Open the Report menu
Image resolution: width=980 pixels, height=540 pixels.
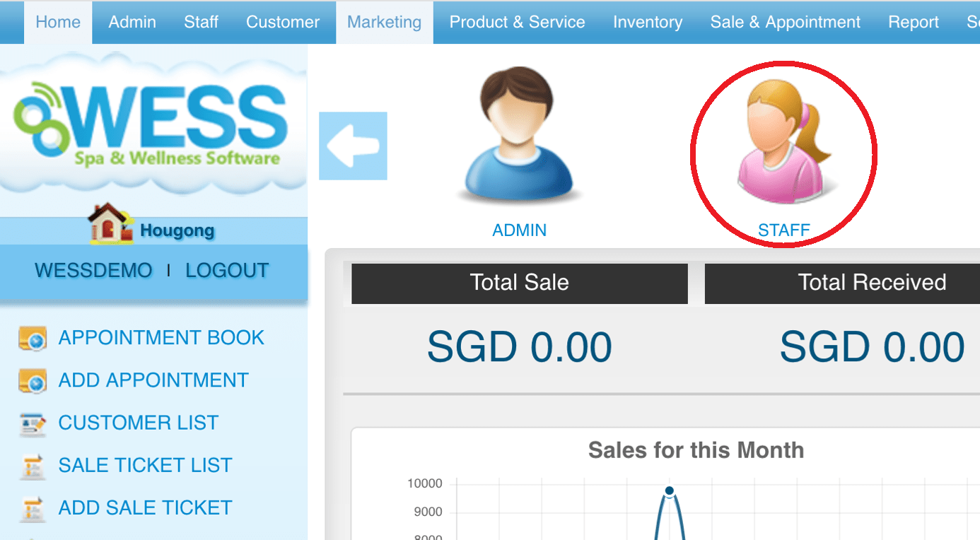pyautogui.click(x=914, y=22)
